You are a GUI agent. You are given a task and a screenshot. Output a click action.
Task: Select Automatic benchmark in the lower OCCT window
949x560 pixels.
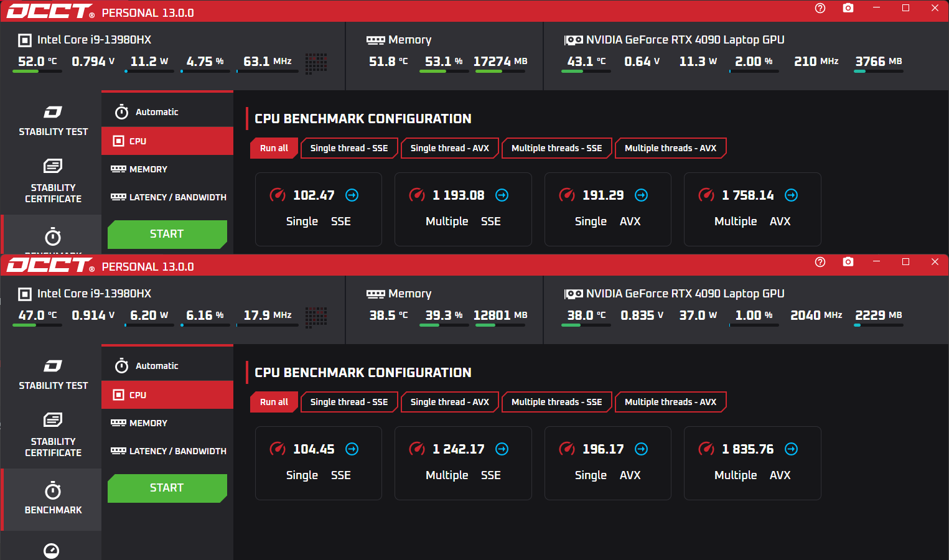point(167,366)
